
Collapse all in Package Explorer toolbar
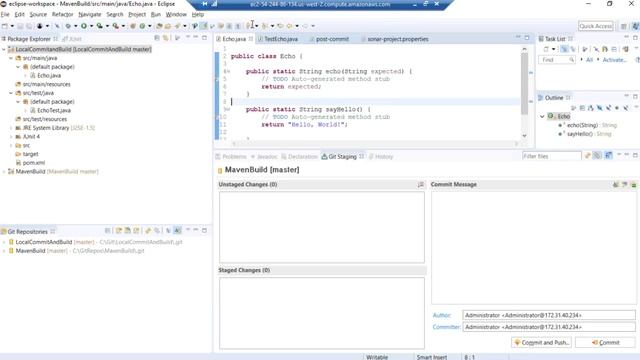157,38
